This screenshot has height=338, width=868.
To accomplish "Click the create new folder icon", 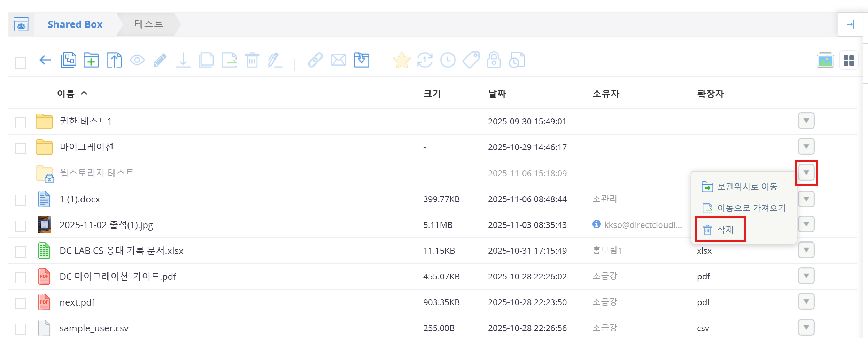I will 91,60.
